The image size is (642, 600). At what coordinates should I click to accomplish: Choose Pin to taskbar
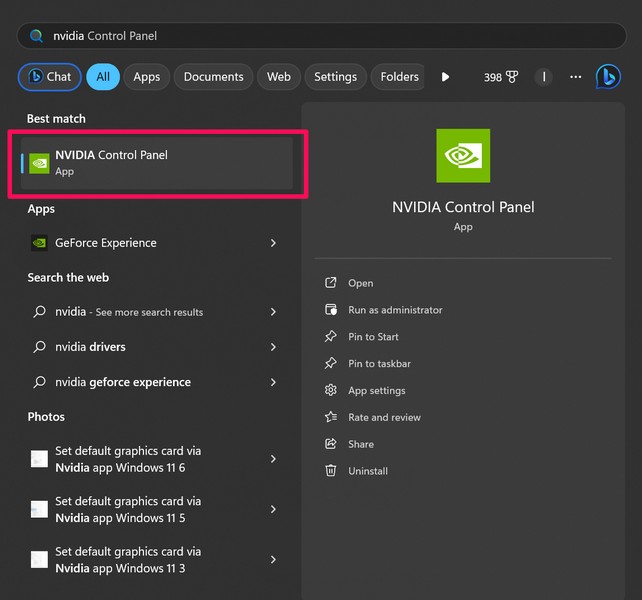(379, 364)
